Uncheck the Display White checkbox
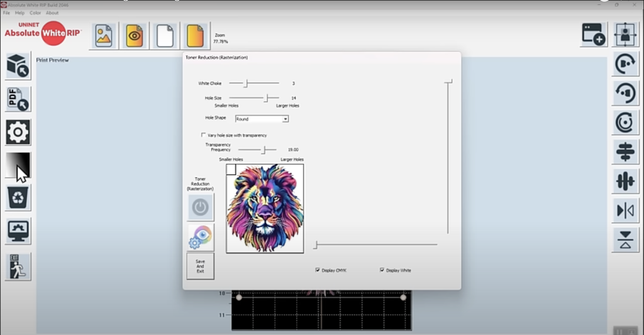644x335 pixels. (382, 270)
